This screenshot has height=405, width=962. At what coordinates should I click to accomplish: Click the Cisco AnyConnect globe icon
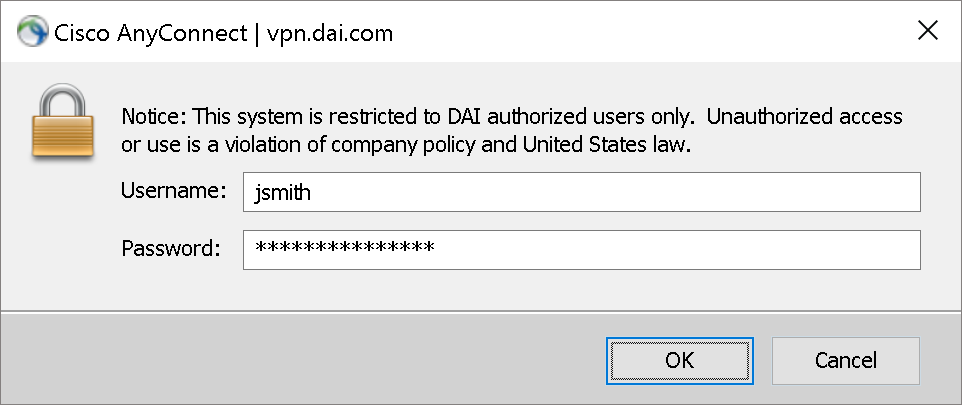click(x=33, y=32)
